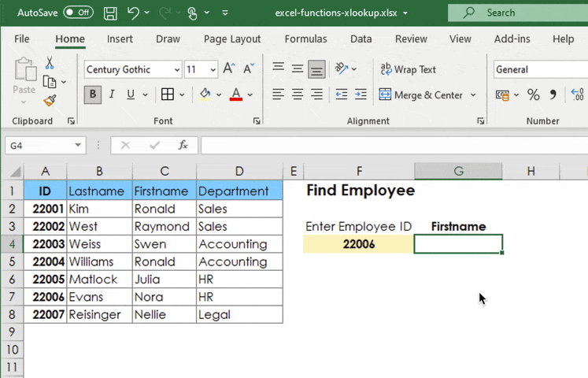Open the Century Gothic font dropdown
This screenshot has width=588, height=378.
click(177, 70)
